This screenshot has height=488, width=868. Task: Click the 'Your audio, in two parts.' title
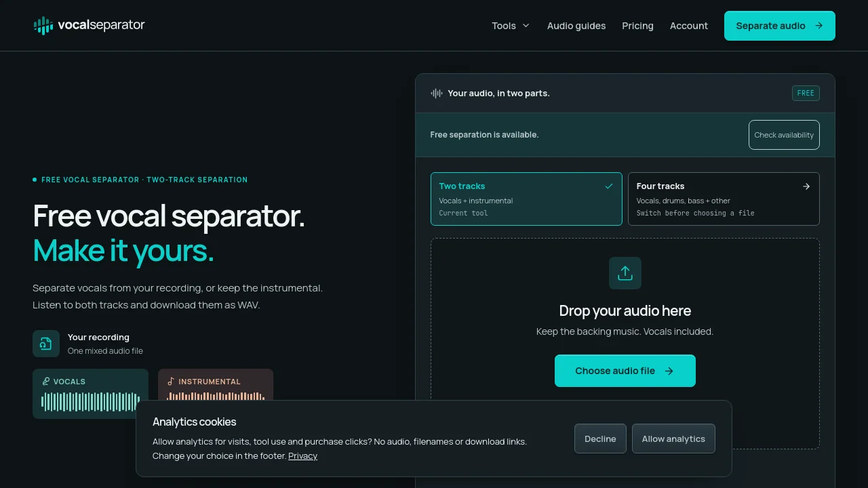pos(498,94)
